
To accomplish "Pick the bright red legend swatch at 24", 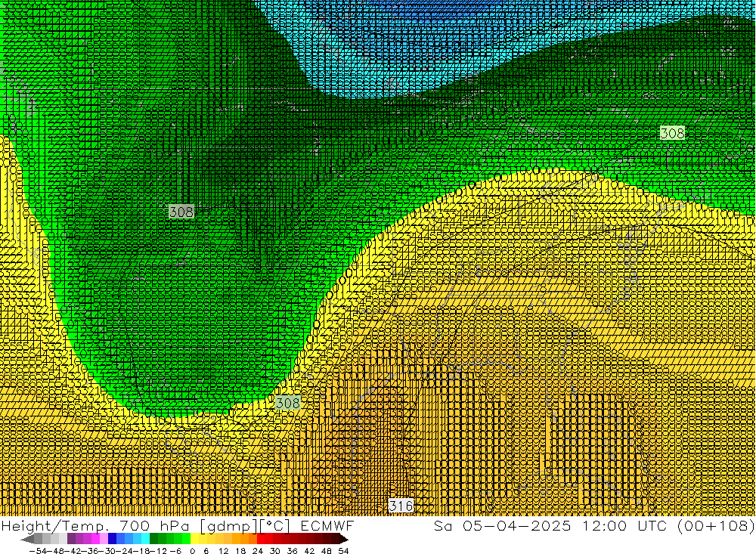I will pyautogui.click(x=261, y=539).
